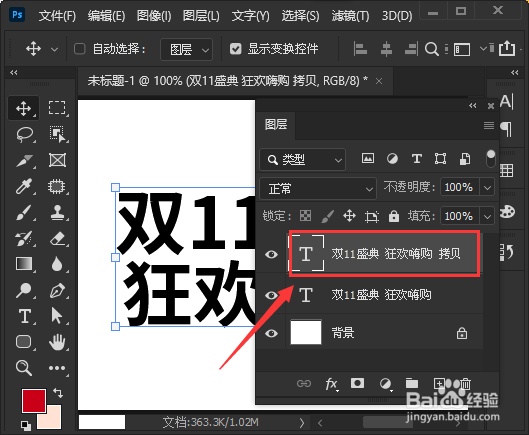Select the Clone Stamp tool
The height and width of the screenshot is (435, 529).
point(57,213)
